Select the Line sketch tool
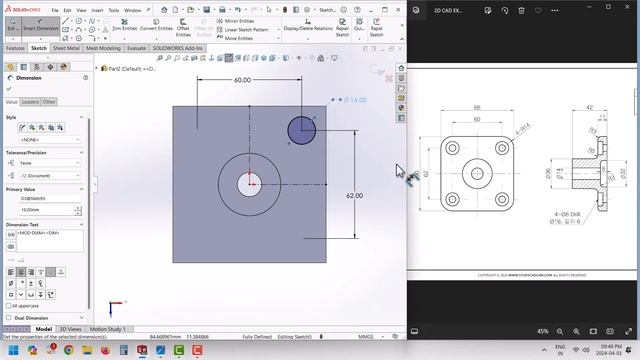This screenshot has height=360, width=640. click(65, 21)
